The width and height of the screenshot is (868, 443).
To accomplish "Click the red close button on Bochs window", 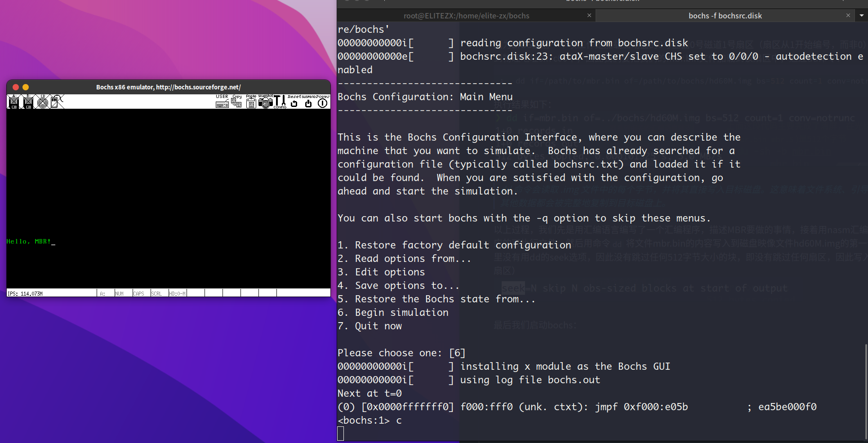I will click(x=16, y=87).
